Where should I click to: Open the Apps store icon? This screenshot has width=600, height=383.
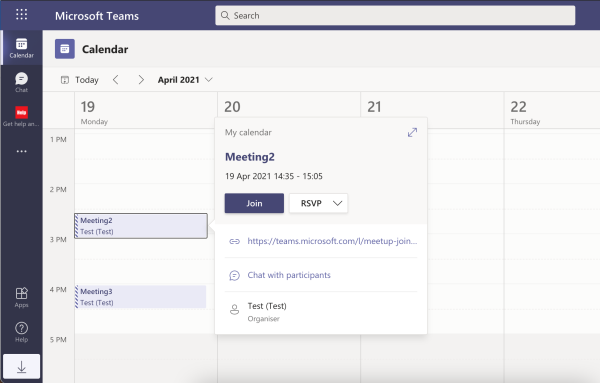click(21, 297)
